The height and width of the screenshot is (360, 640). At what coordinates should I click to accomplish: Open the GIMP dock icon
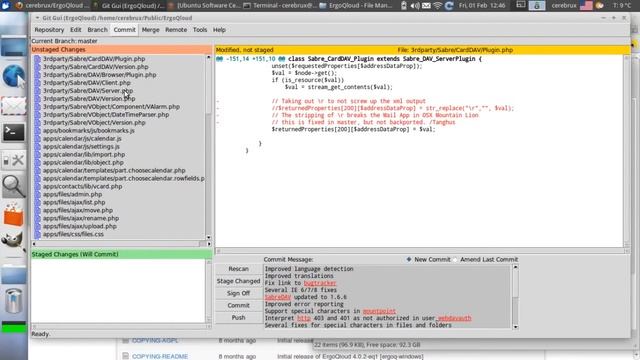pyautogui.click(x=13, y=242)
